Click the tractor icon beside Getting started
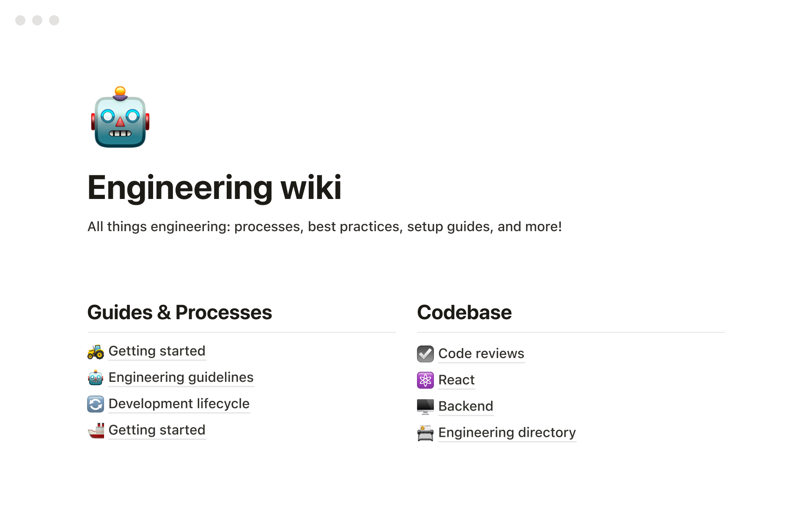This screenshot has width=812, height=508. pyautogui.click(x=96, y=351)
